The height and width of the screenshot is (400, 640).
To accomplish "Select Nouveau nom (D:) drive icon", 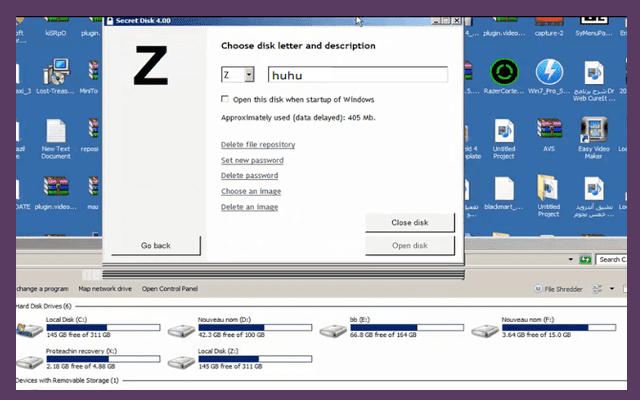I will tap(181, 329).
